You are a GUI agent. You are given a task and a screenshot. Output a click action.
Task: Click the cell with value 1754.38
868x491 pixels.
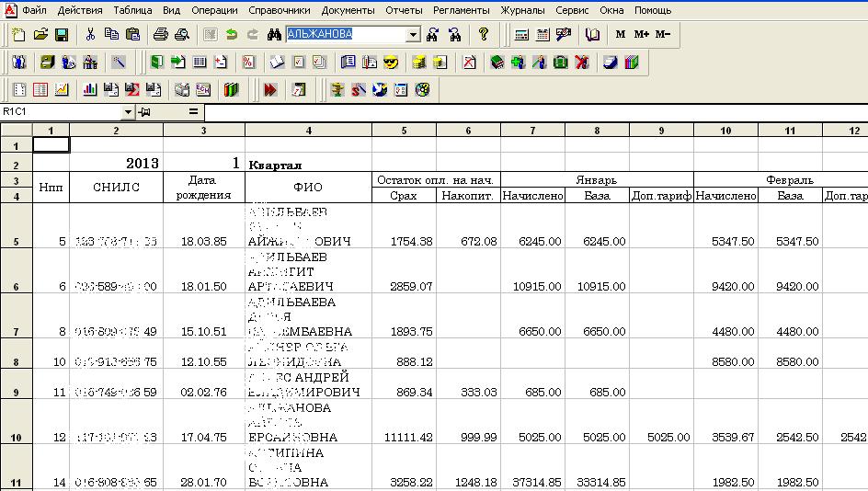404,226
